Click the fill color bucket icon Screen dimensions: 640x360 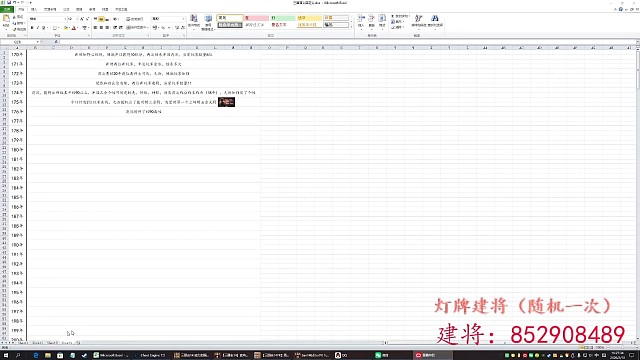(66, 28)
